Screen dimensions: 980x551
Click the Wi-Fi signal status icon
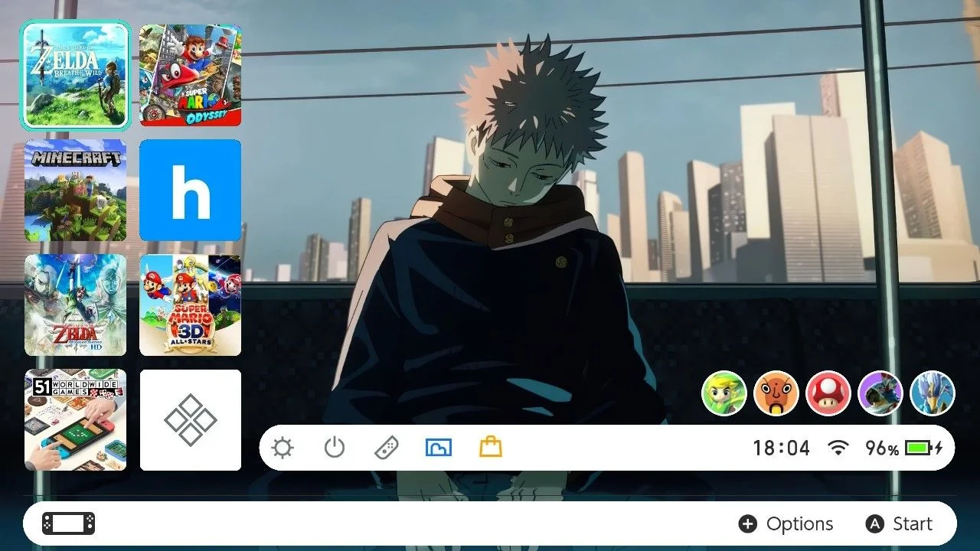point(839,448)
